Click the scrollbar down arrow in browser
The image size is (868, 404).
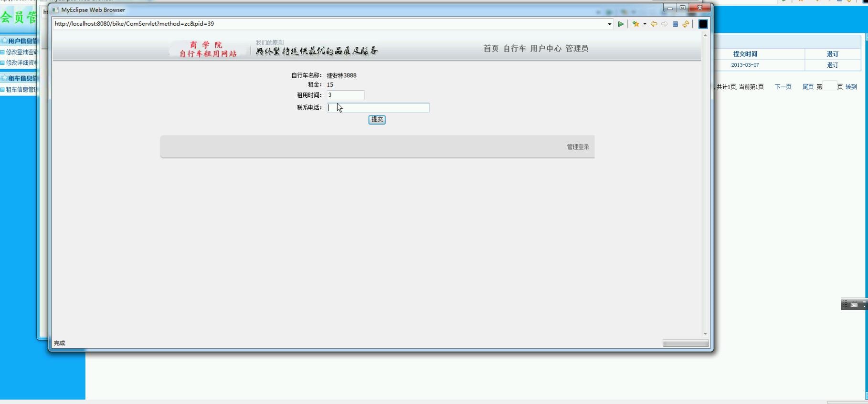tap(705, 334)
